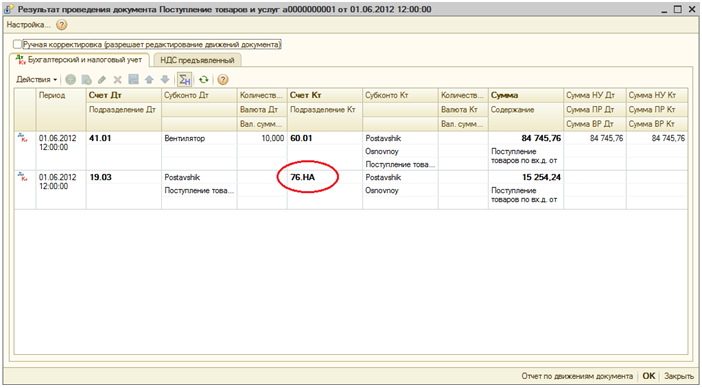702x388 pixels.
Task: Click the Copy record toolbar icon
Action: pyautogui.click(x=86, y=80)
